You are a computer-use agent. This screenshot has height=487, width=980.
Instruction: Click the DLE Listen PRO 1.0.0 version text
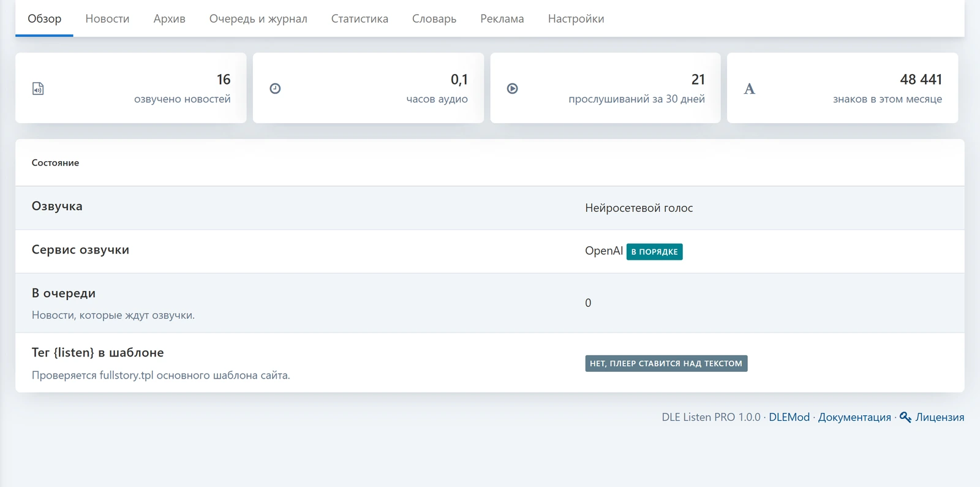[710, 417]
